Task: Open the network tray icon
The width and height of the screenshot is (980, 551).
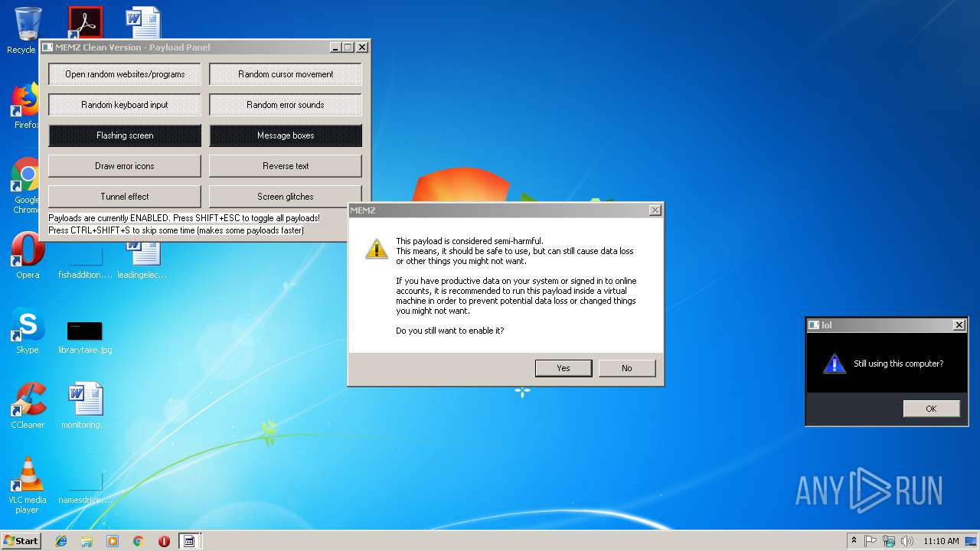Action: [x=889, y=541]
